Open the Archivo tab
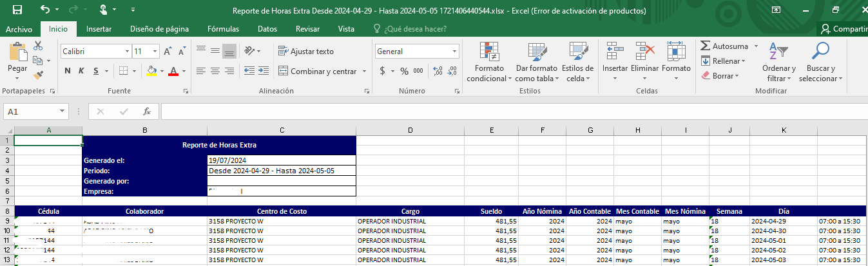This screenshot has height=266, width=868. click(19, 29)
